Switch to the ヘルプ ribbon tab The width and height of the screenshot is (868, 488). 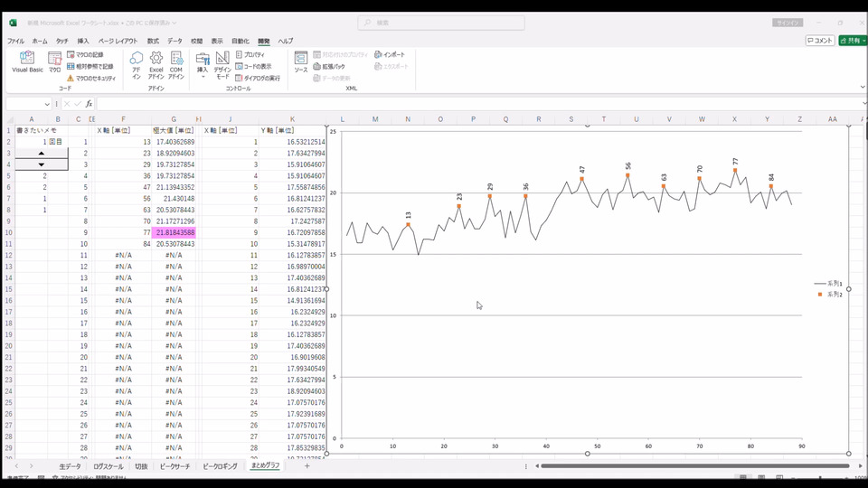coord(286,41)
